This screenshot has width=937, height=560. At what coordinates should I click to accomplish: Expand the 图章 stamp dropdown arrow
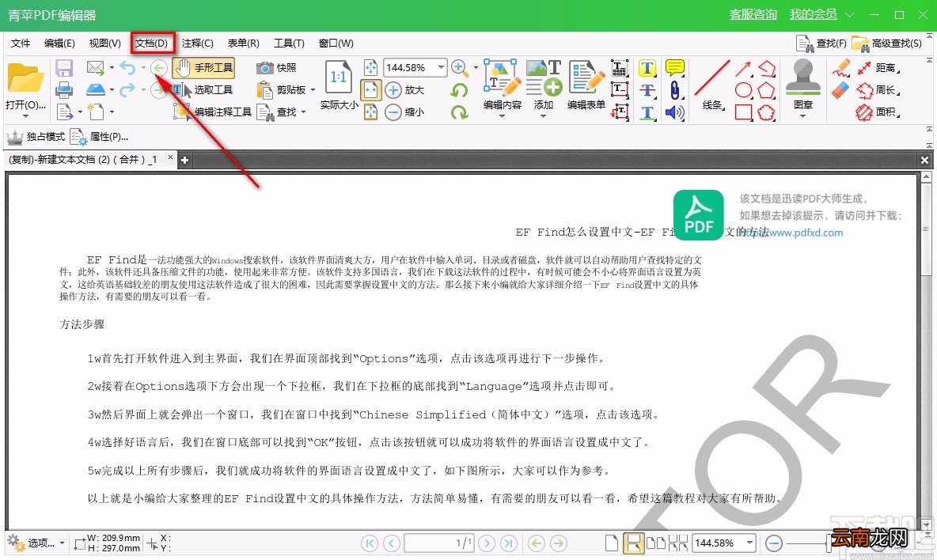click(x=802, y=115)
